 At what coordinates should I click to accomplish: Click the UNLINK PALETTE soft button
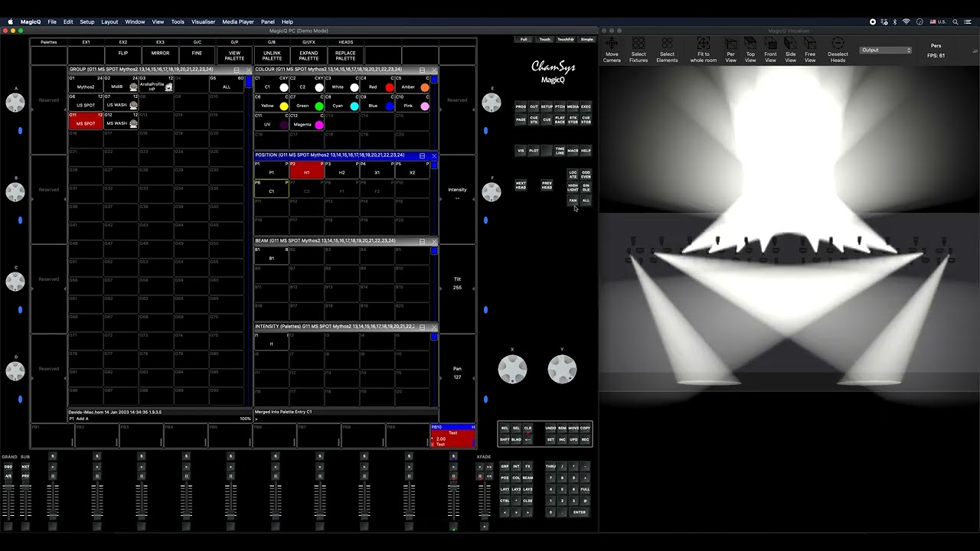pyautogui.click(x=272, y=56)
